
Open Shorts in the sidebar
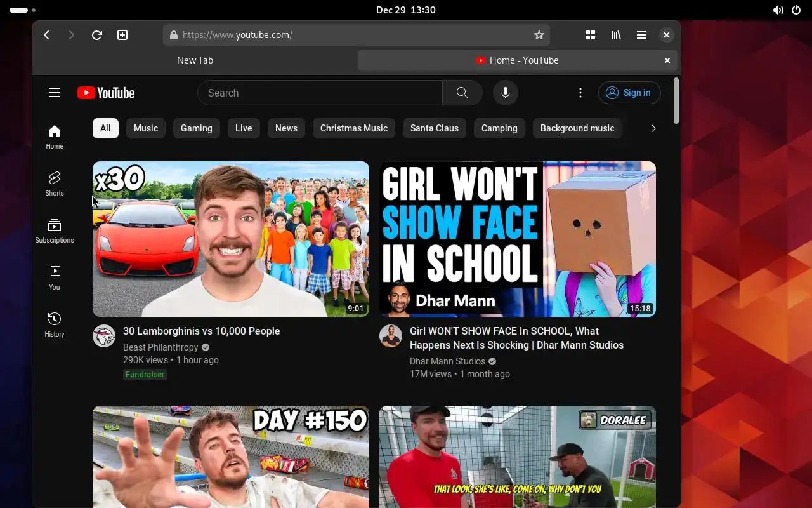coord(55,184)
